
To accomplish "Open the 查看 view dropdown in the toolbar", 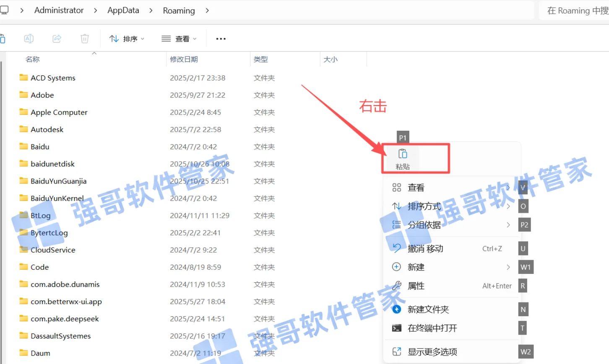I will tap(179, 39).
